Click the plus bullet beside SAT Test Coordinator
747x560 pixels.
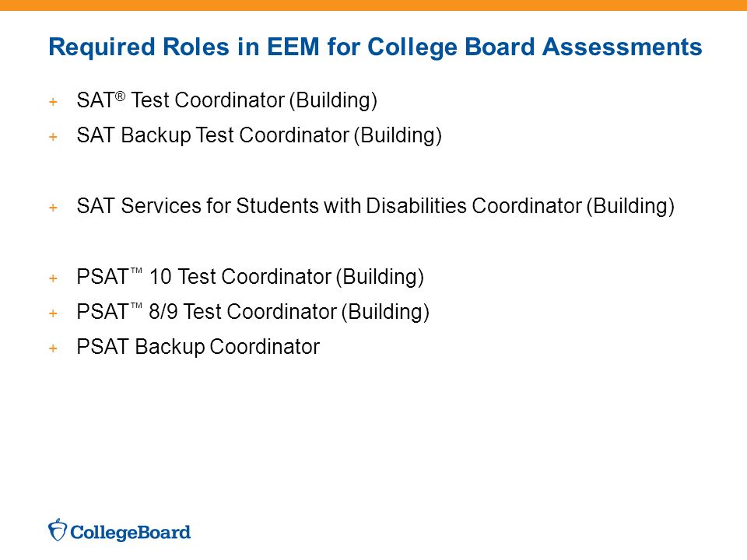[x=53, y=102]
